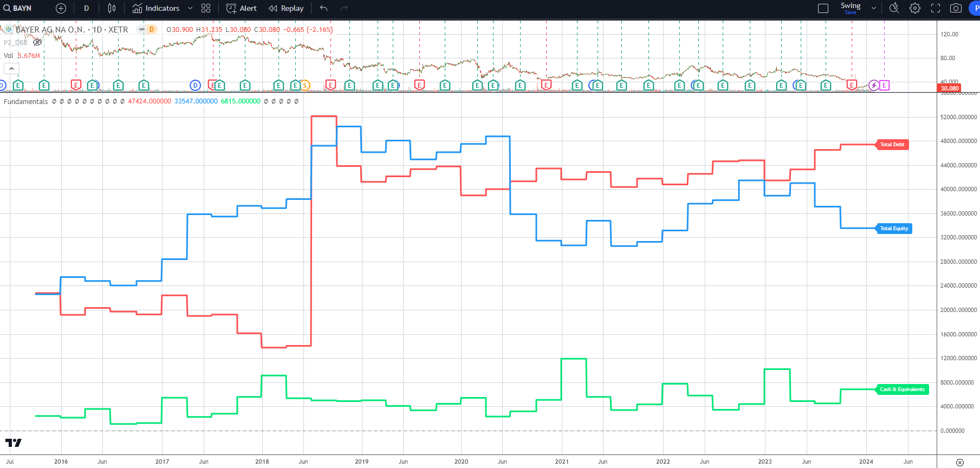Open symbol search for BAYN

tap(18, 8)
